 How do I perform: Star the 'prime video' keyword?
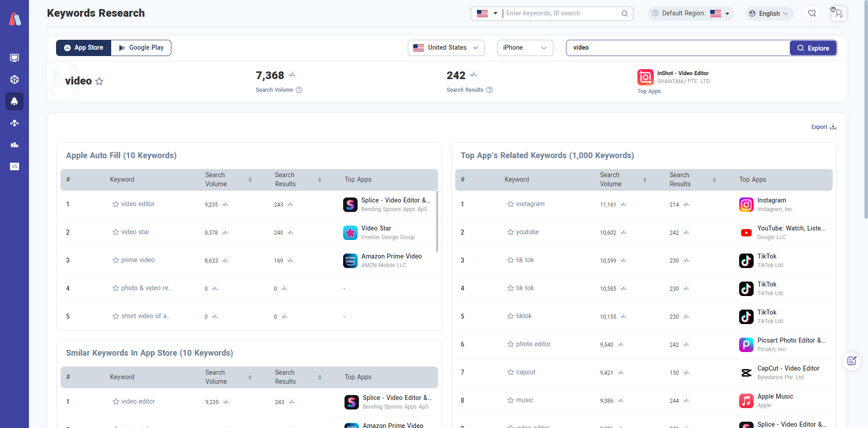(116, 260)
